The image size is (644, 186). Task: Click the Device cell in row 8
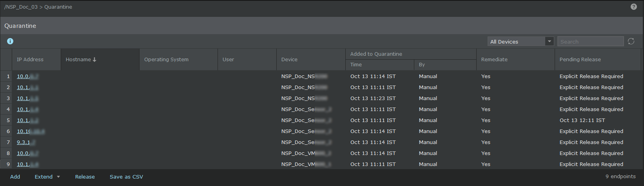coord(306,153)
